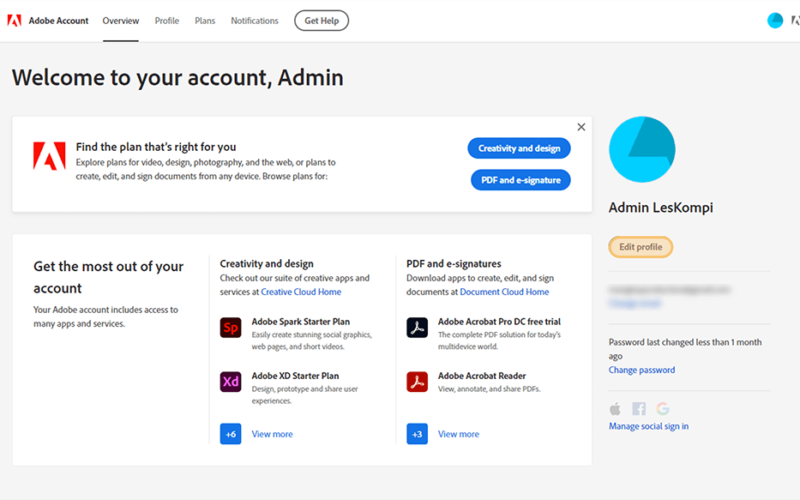
Task: Open the Profile tab
Action: [167, 21]
